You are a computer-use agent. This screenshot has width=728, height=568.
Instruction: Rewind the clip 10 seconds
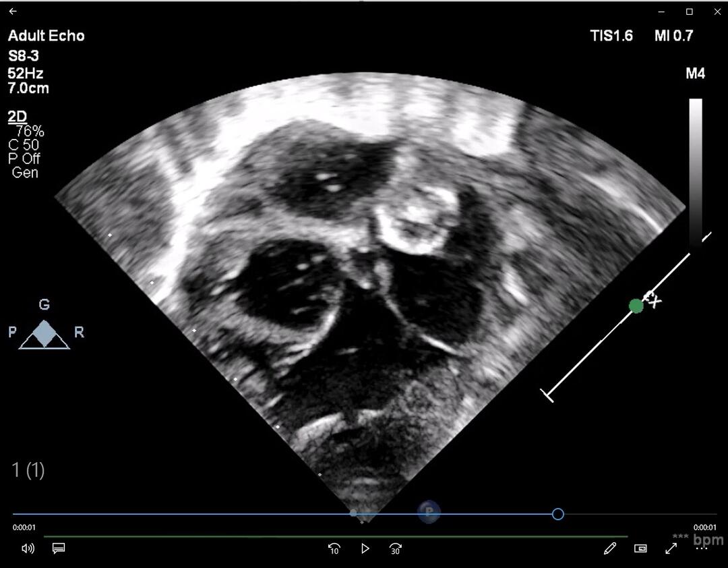(x=334, y=548)
